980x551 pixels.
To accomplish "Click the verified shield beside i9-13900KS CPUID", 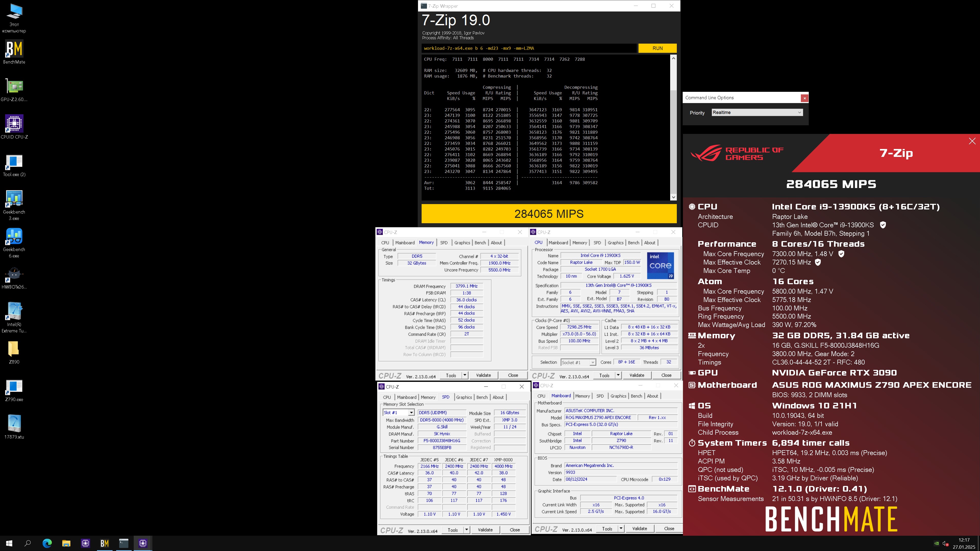I will (883, 225).
